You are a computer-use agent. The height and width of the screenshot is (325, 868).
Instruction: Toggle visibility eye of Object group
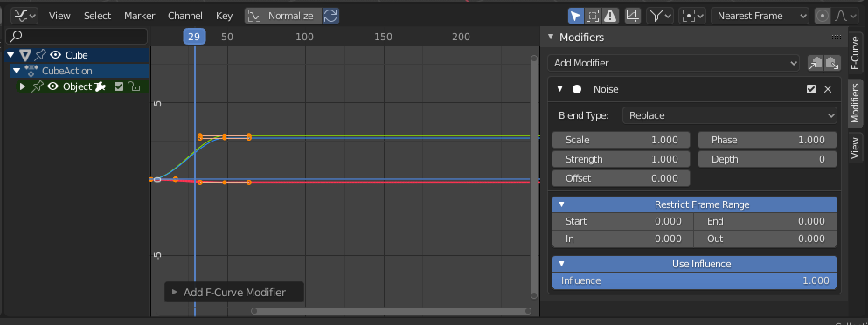click(53, 86)
